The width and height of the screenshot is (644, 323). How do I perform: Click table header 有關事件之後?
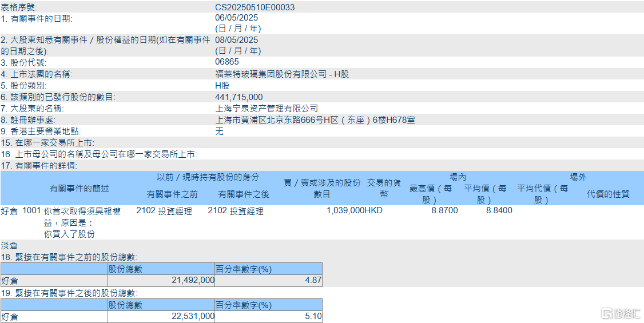point(244,194)
